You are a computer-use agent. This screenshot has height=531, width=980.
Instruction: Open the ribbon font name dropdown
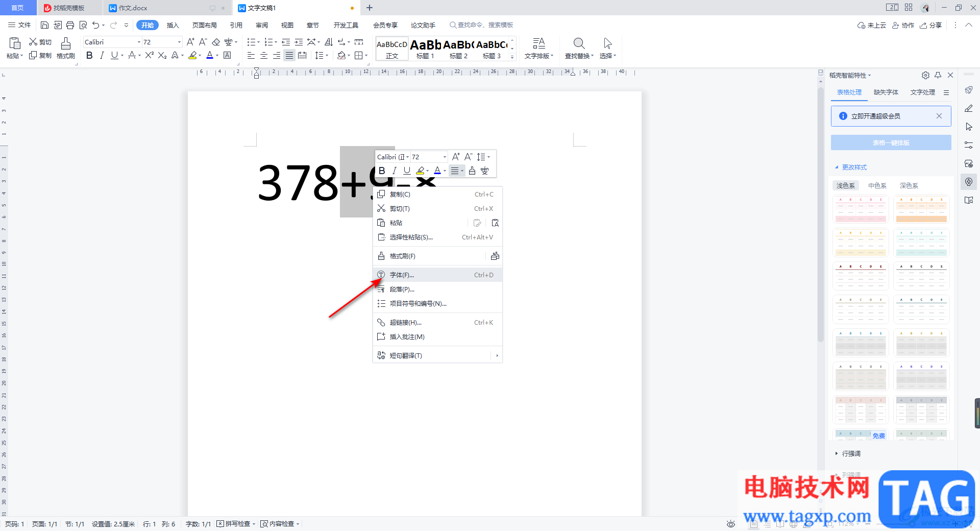[139, 42]
